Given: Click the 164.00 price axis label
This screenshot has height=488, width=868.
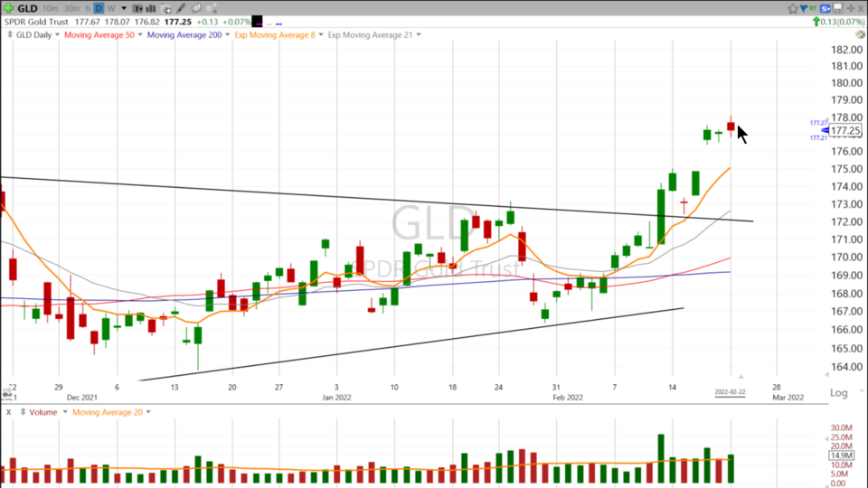Looking at the screenshot, I should (846, 366).
